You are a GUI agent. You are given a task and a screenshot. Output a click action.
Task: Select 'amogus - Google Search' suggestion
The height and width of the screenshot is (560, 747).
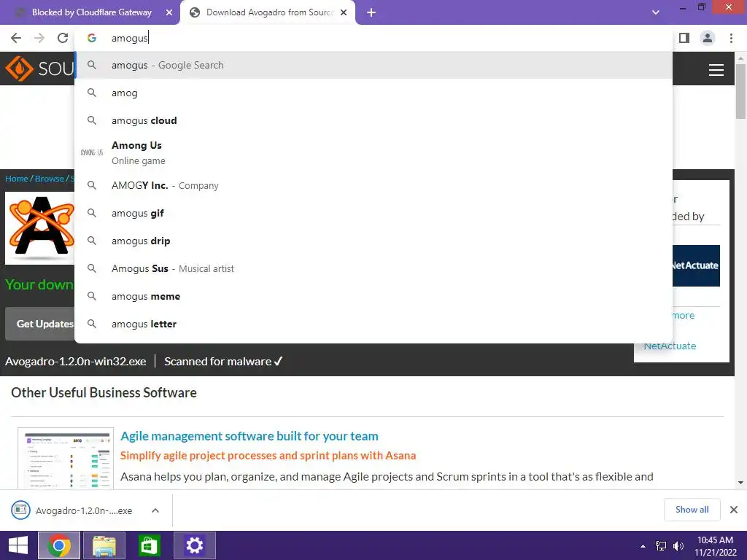click(374, 65)
